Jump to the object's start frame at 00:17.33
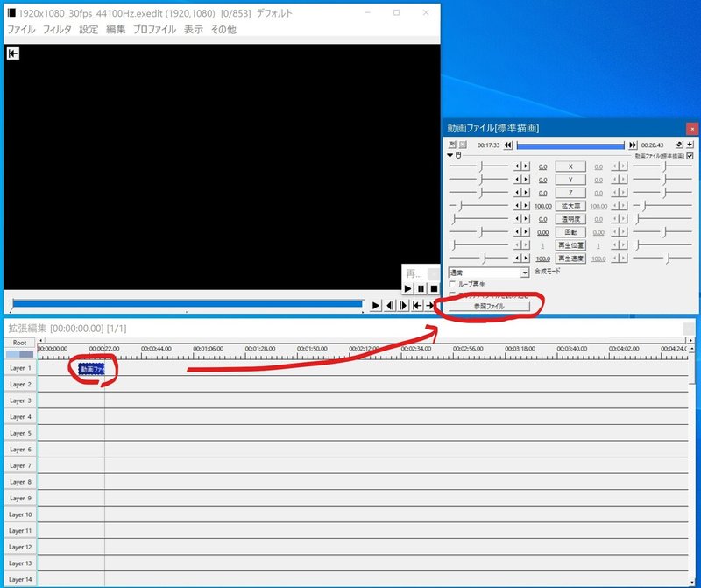 (x=508, y=145)
